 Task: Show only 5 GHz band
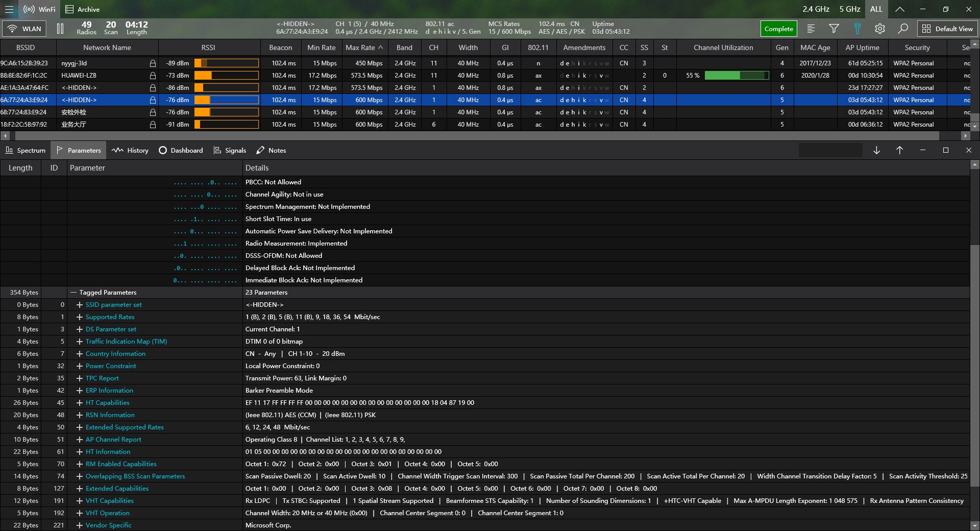tap(850, 9)
